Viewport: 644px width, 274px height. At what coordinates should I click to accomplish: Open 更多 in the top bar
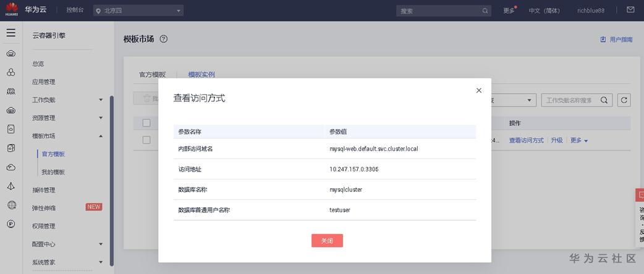[509, 11]
